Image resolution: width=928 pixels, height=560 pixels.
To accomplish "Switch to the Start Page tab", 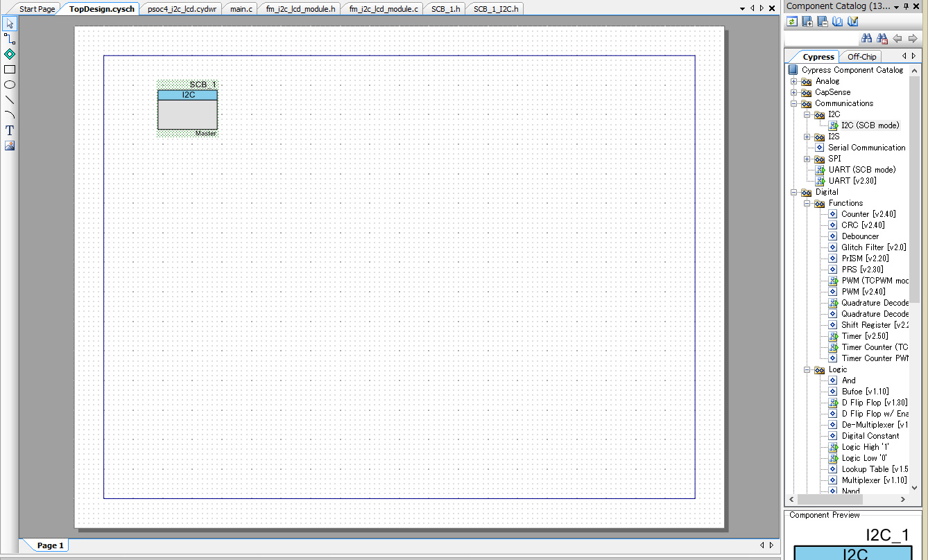I will coord(37,9).
